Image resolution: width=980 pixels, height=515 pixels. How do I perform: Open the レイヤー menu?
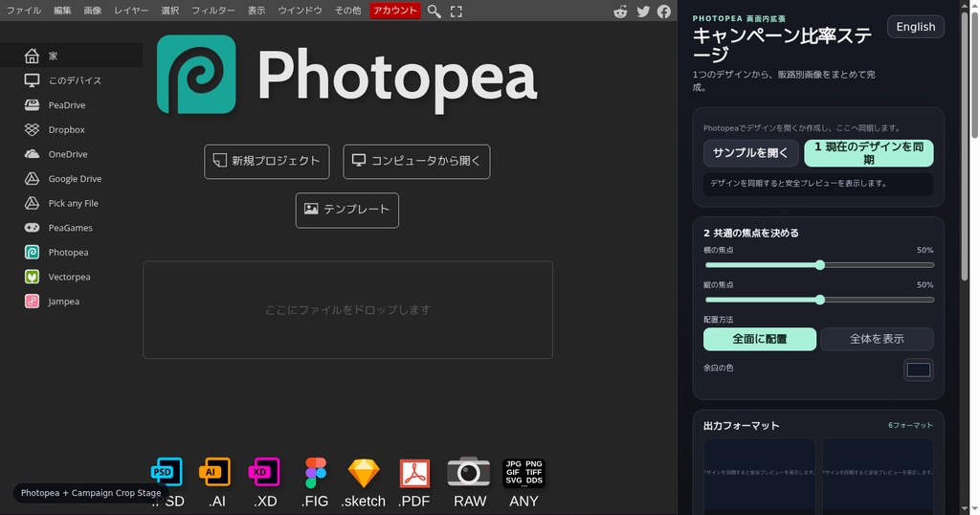click(131, 11)
